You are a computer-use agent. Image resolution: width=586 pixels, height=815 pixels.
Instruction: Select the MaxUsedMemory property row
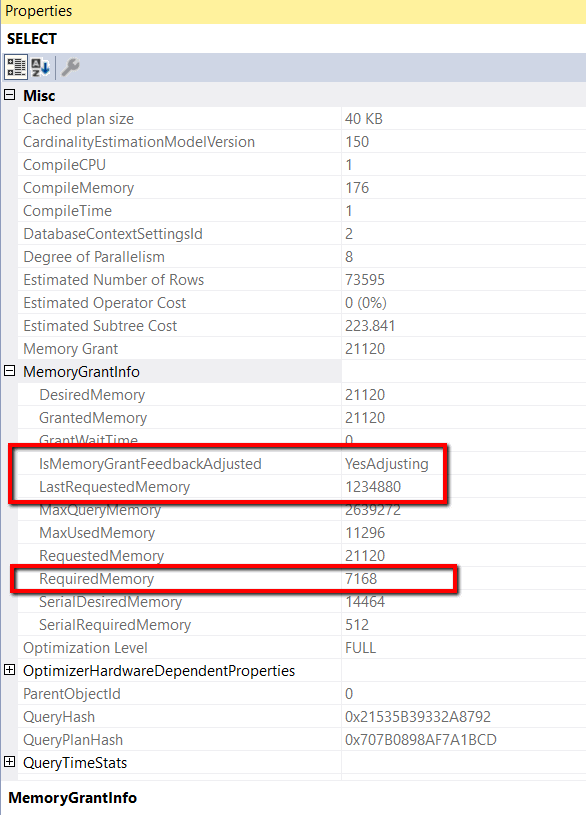[302, 533]
